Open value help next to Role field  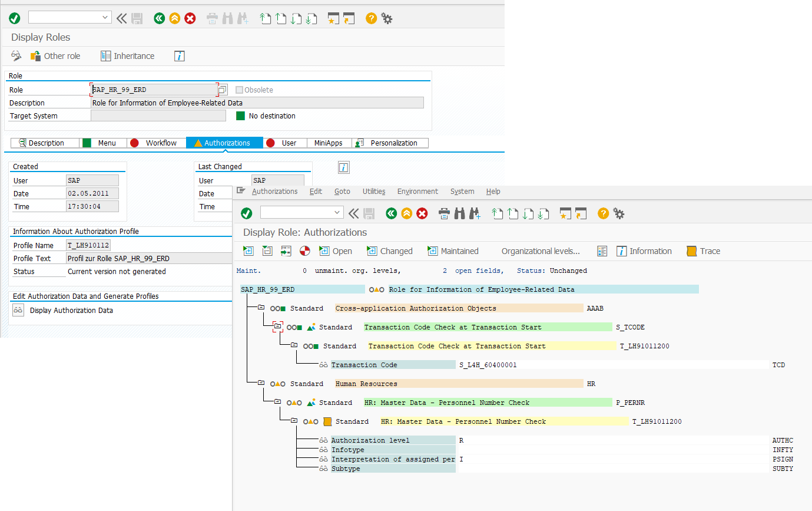(x=223, y=90)
